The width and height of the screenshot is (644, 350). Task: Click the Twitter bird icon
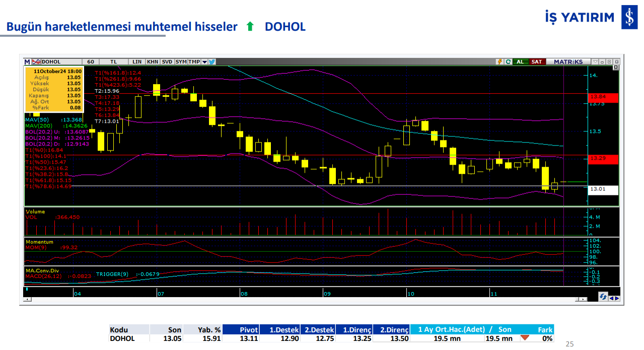click(212, 62)
